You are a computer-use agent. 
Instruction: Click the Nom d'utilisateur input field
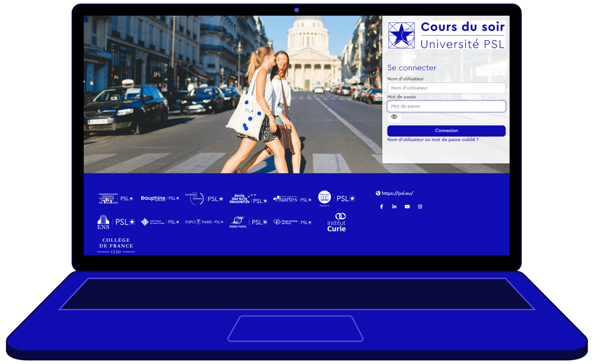446,88
